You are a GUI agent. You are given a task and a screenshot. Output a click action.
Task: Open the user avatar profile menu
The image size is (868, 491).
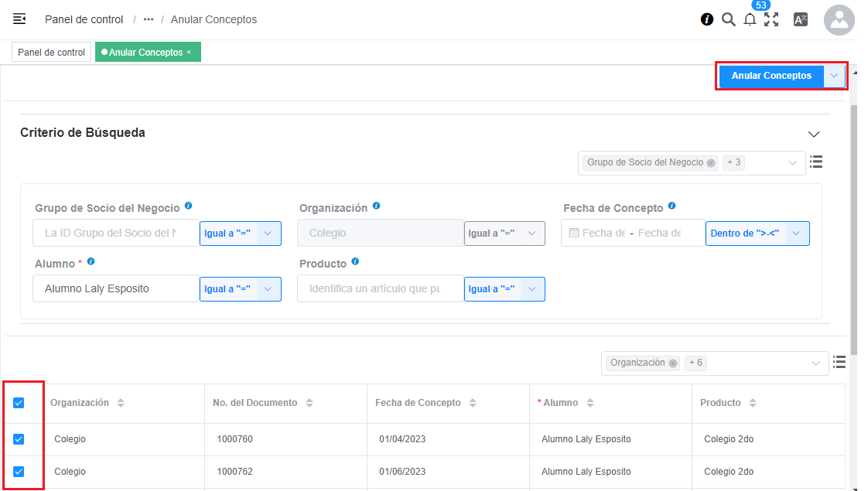tap(839, 20)
